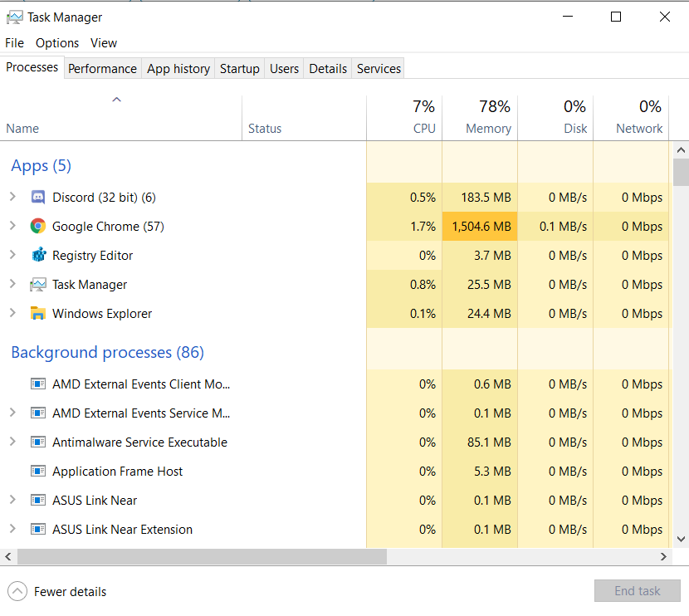Switch to the Performance tab
Image resolution: width=689 pixels, height=616 pixels.
[102, 69]
